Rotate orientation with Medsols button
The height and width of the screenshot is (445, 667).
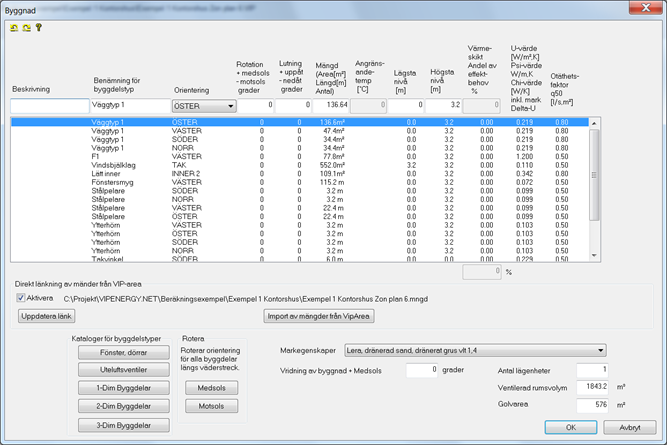pos(211,388)
